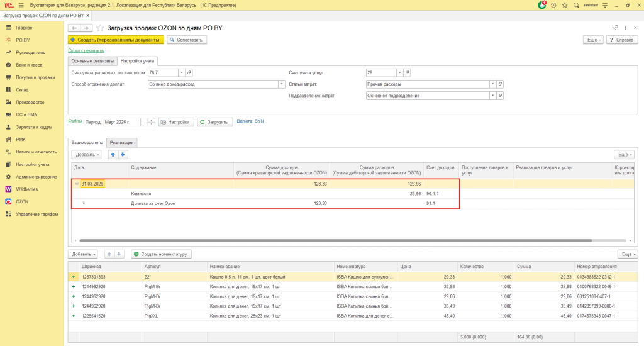
Task: Open Администрирование section
Action: [36, 177]
